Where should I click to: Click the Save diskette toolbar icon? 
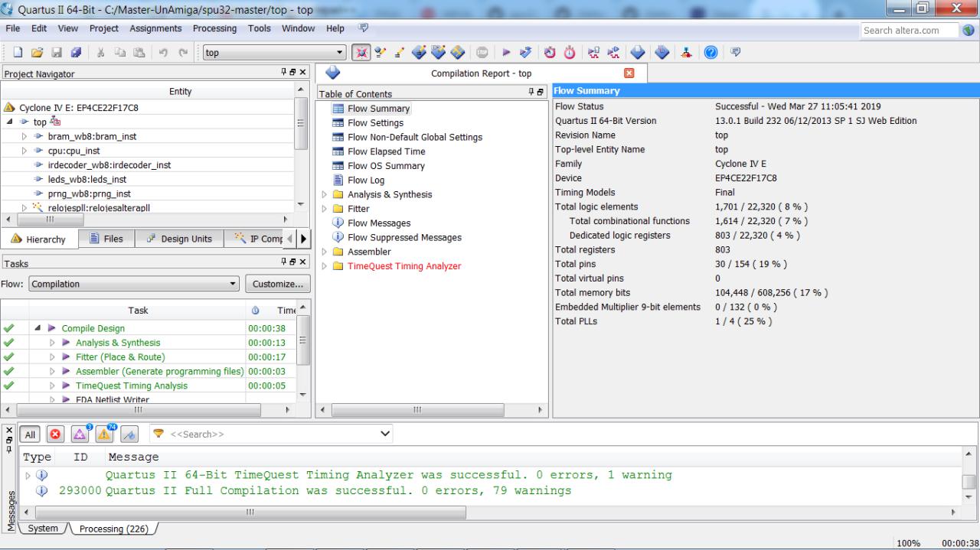tap(56, 53)
